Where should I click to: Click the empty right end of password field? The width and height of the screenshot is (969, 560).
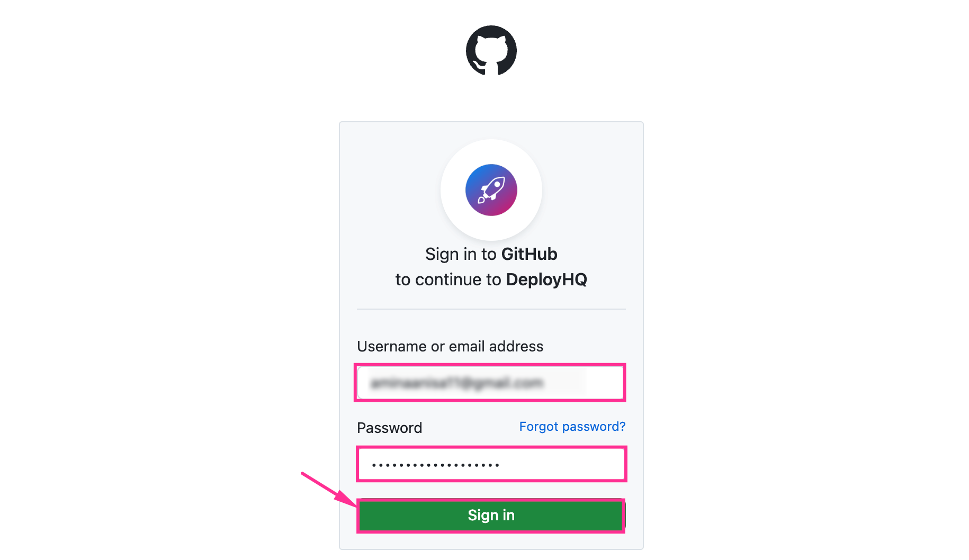pos(582,464)
